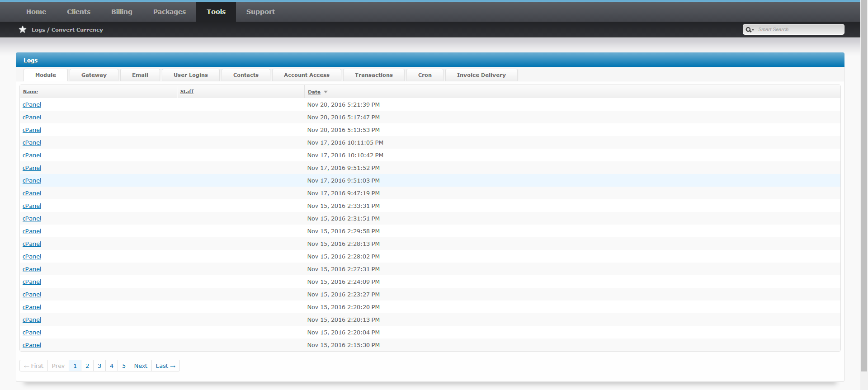Open cPanel log from 10:10:42 PM
The width and height of the screenshot is (868, 390).
(x=32, y=155)
